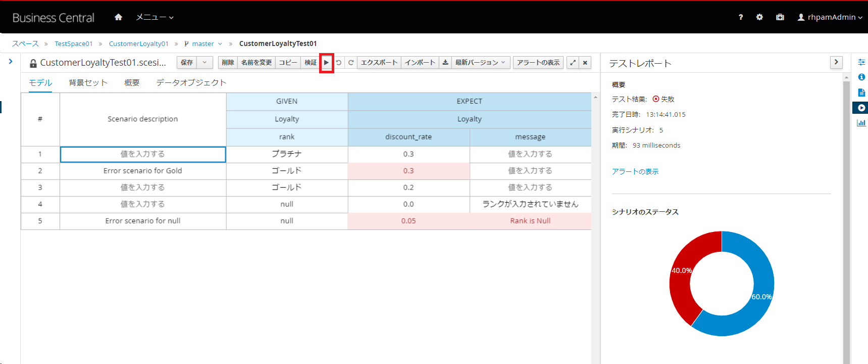Image resolution: width=868 pixels, height=364 pixels.
Task: Click the コピー button
Action: click(288, 63)
